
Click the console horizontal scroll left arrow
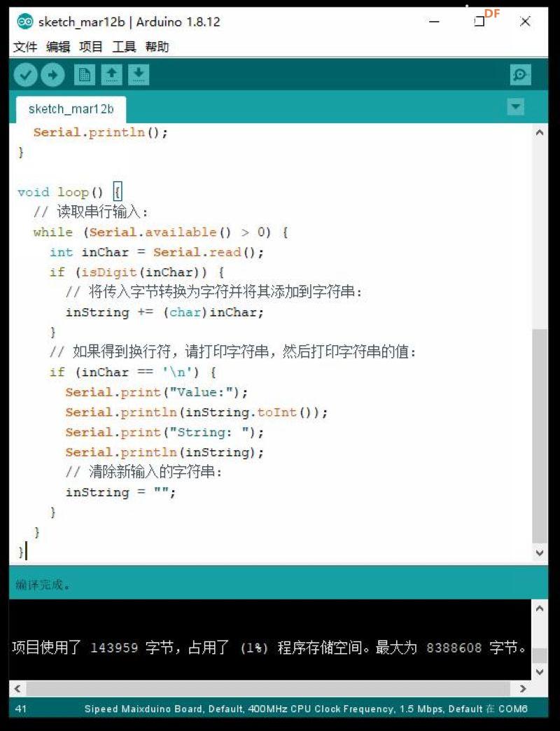[17, 688]
